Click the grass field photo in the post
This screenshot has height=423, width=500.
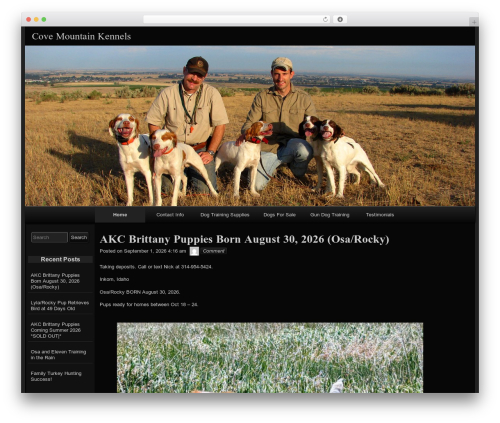coord(270,358)
